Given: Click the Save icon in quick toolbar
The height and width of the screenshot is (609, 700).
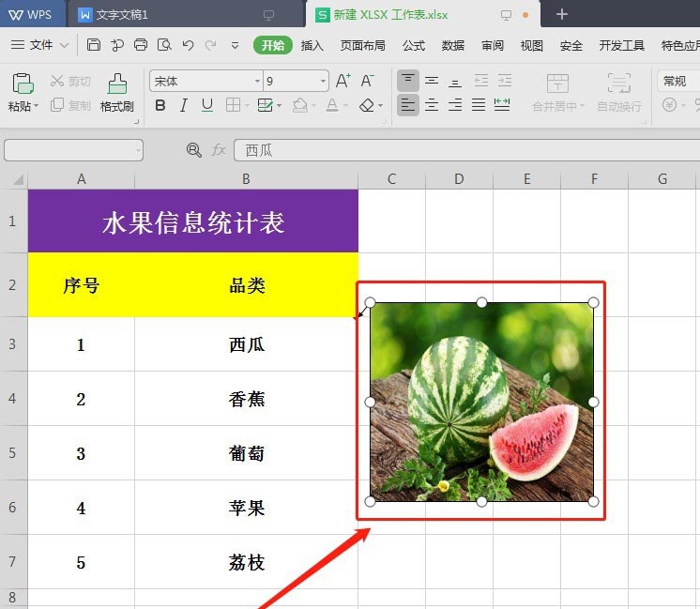Looking at the screenshot, I should (93, 45).
